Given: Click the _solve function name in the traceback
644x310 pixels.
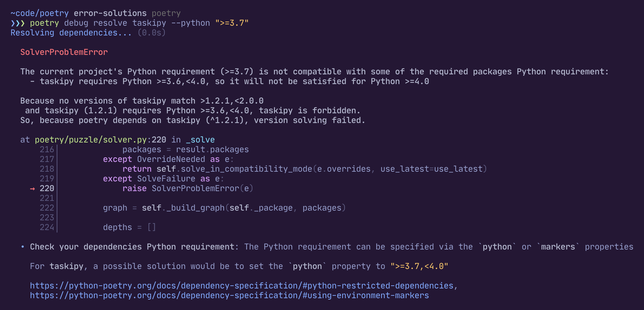Looking at the screenshot, I should [x=200, y=140].
